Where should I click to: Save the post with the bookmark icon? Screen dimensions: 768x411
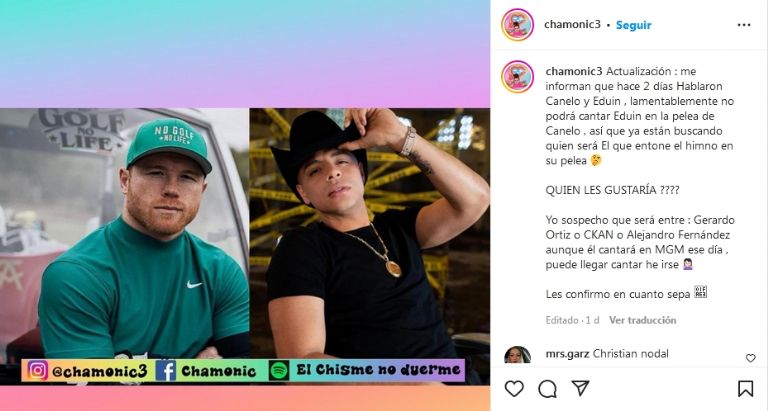(745, 388)
